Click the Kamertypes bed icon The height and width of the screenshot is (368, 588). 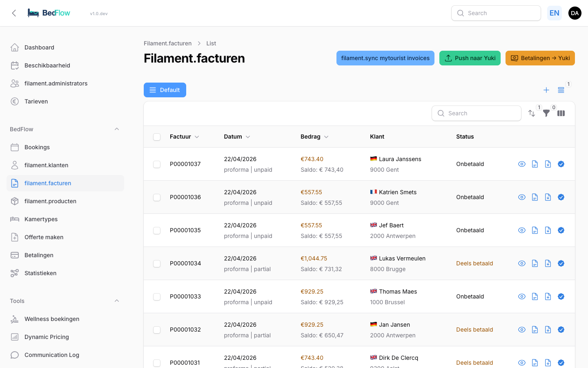pyautogui.click(x=15, y=219)
